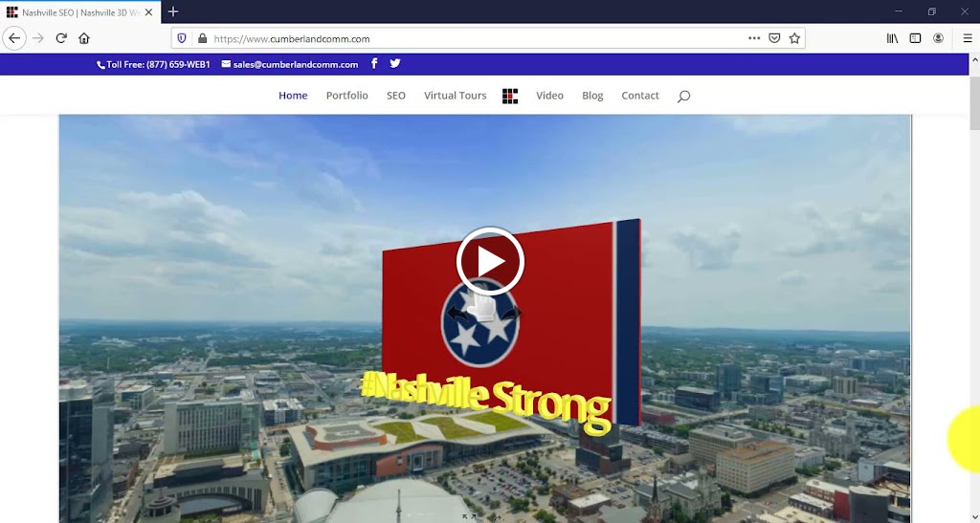Open tracking protection shield icon
980x523 pixels.
coord(182,38)
